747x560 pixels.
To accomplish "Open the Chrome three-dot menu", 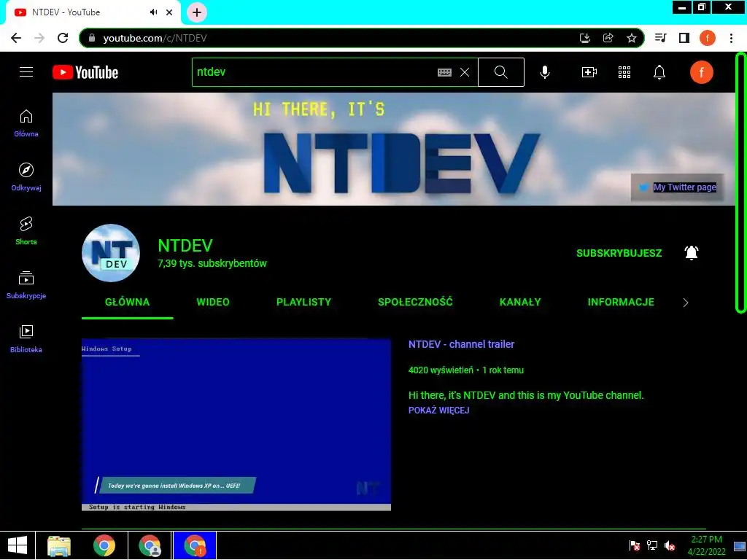I will tap(731, 38).
